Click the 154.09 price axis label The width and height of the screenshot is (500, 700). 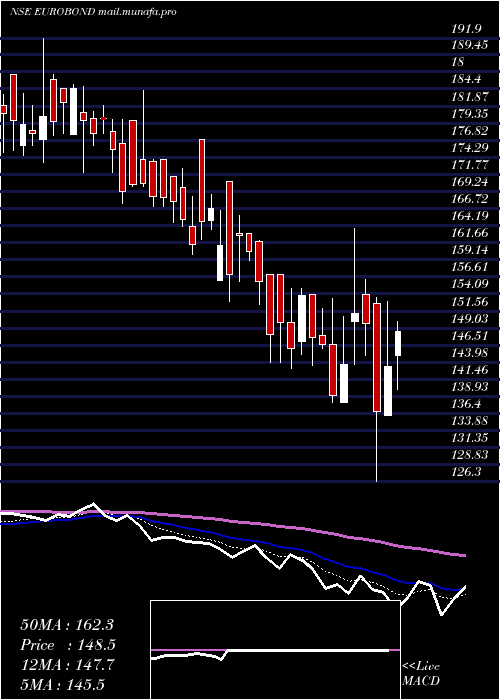click(470, 283)
